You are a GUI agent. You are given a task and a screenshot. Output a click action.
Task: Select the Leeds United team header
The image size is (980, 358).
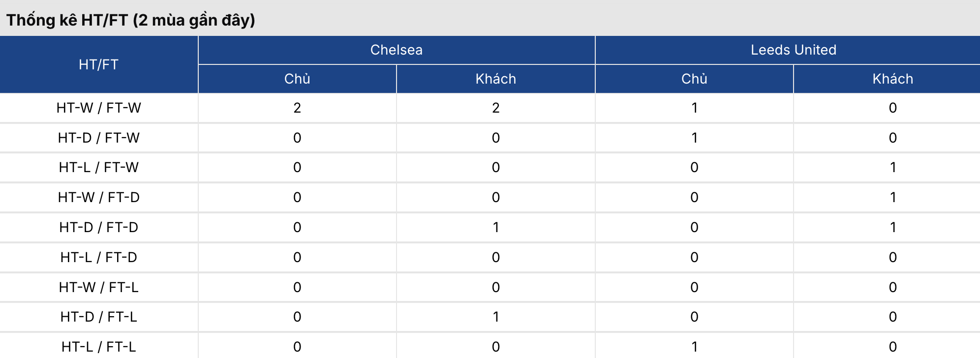pos(793,50)
